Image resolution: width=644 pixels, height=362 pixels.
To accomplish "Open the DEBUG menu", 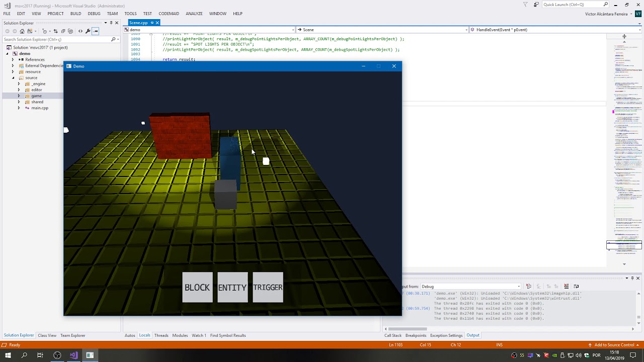I will tap(94, 14).
